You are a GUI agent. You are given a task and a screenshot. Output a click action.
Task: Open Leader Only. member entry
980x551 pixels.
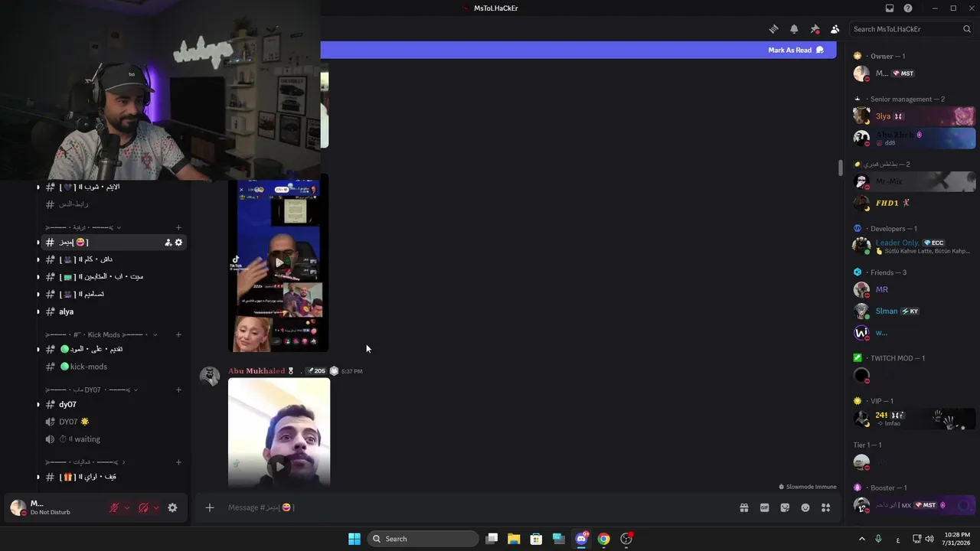tap(914, 246)
